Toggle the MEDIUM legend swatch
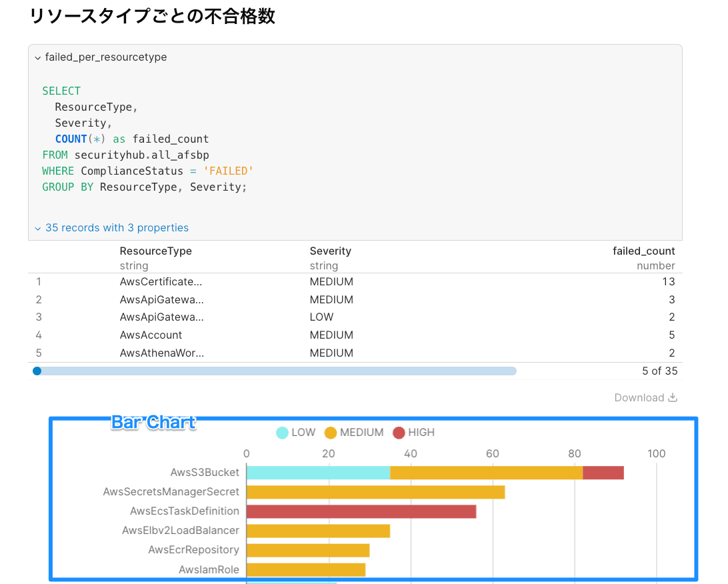The image size is (728, 584). pos(331,433)
